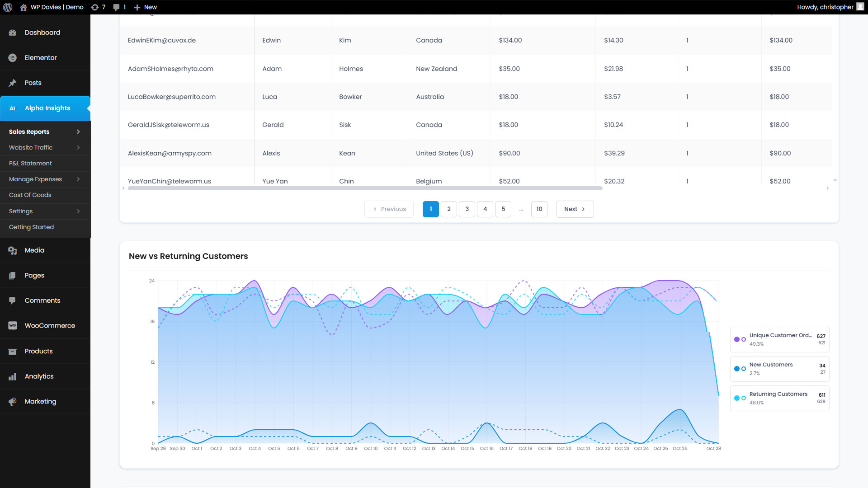Expand the Sales Reports submenu

78,132
